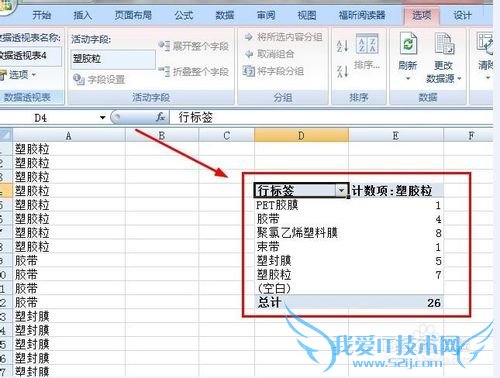Viewport: 500px width, 378px height.
Task: Sort descending Z to A
Action: click(342, 71)
